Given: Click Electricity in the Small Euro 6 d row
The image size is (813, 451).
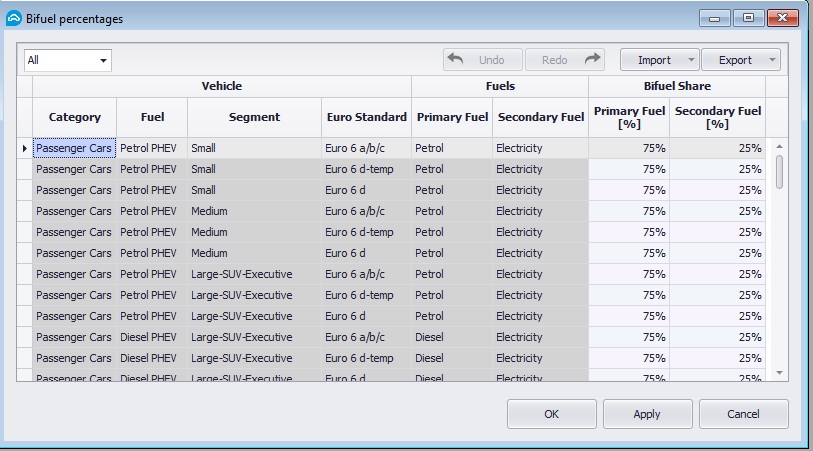Looking at the screenshot, I should tap(541, 190).
